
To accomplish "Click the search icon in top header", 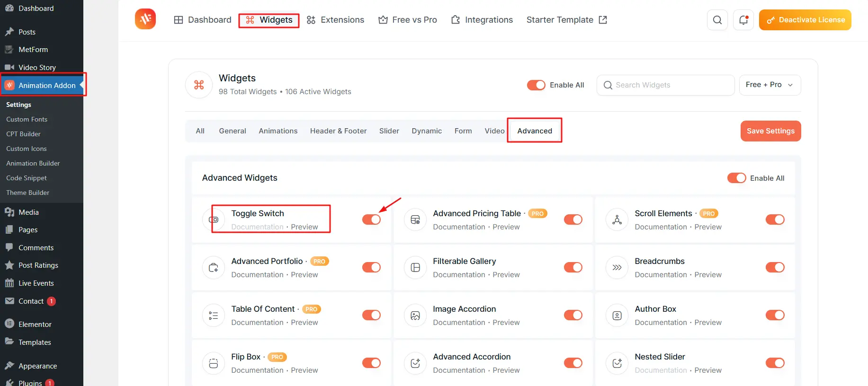I will point(717,20).
